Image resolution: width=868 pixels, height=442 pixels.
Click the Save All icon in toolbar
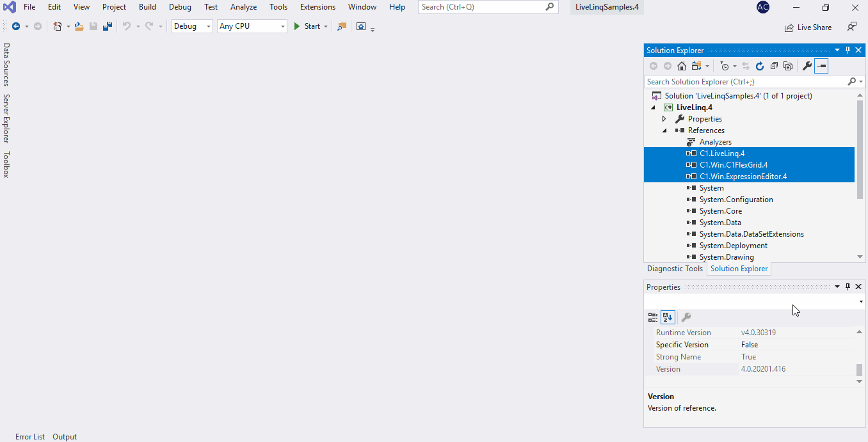(108, 26)
